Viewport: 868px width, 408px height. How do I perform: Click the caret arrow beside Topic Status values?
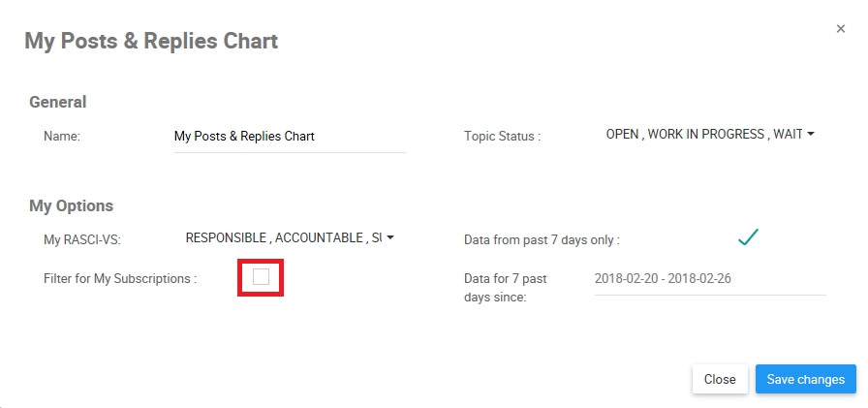point(810,135)
